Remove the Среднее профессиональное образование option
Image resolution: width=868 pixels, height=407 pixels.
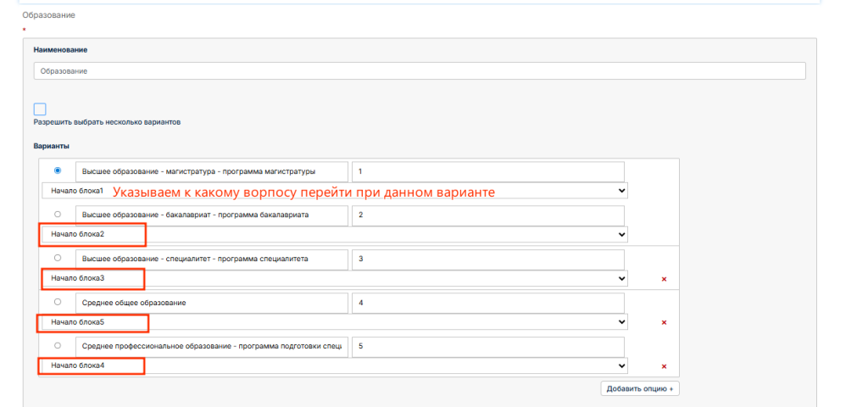click(664, 366)
